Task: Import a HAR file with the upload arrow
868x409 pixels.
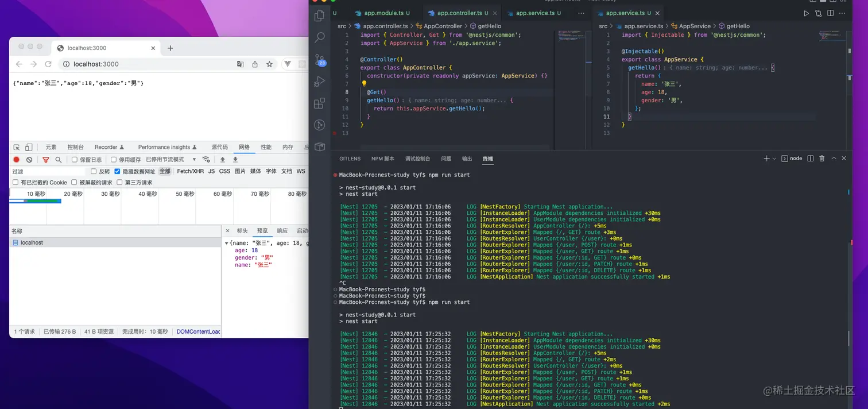Action: point(223,160)
